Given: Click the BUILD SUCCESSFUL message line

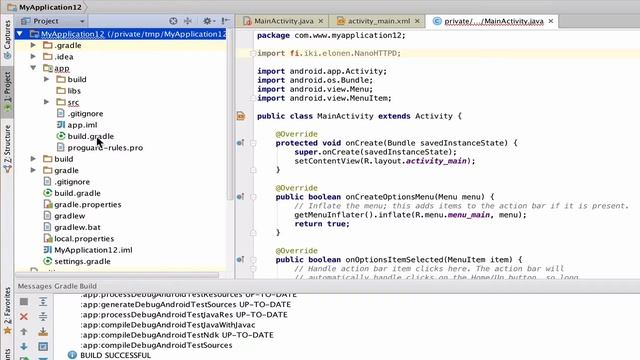Looking at the screenshot, I should (x=116, y=355).
